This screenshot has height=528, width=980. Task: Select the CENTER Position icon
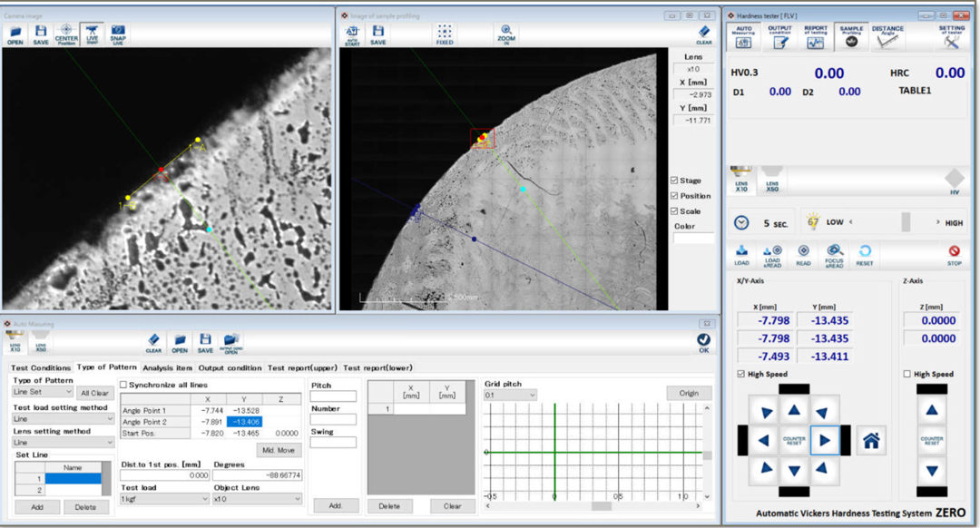pyautogui.click(x=66, y=34)
